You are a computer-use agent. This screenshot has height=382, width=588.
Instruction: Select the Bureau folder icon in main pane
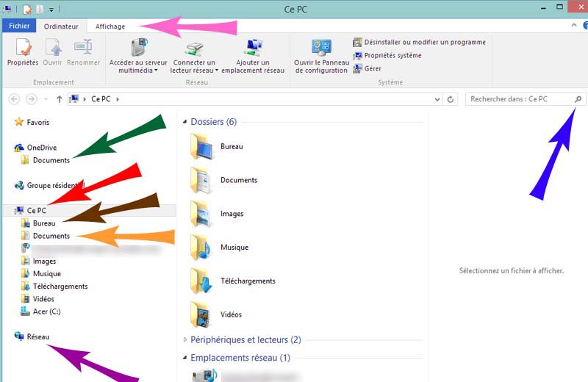tap(201, 147)
